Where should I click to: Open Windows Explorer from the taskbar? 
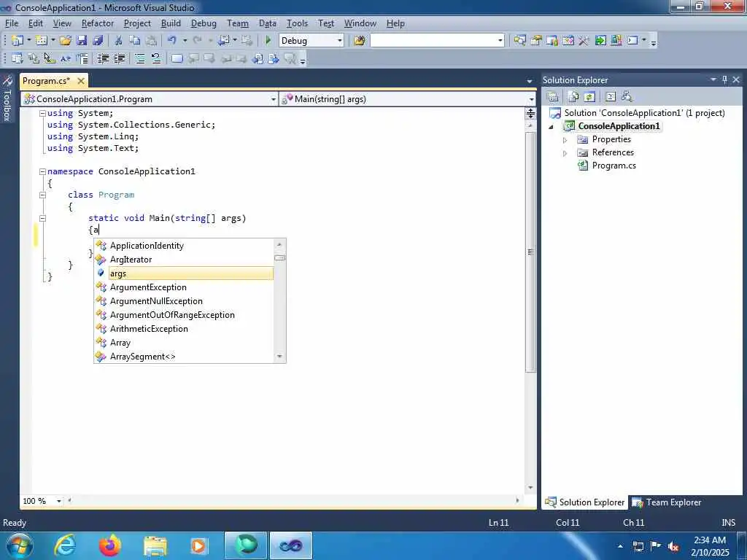pos(155,545)
